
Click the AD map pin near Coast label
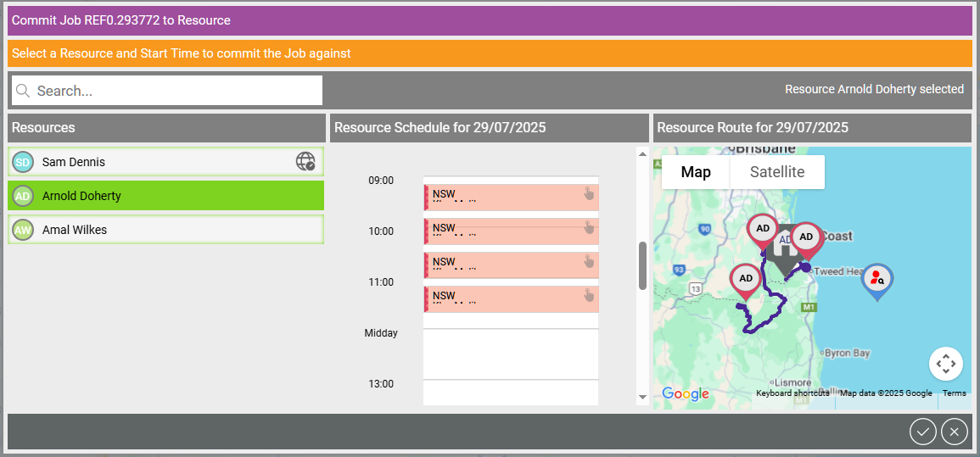(x=806, y=239)
